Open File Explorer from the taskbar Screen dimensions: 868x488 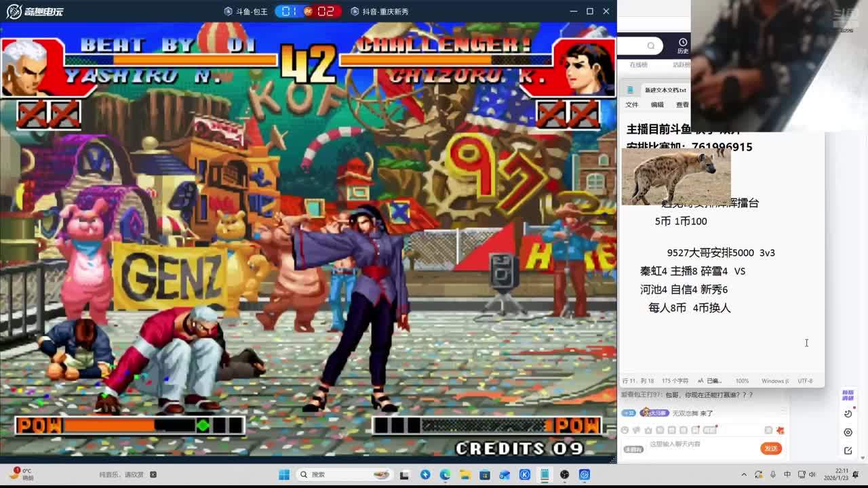pyautogui.click(x=465, y=474)
